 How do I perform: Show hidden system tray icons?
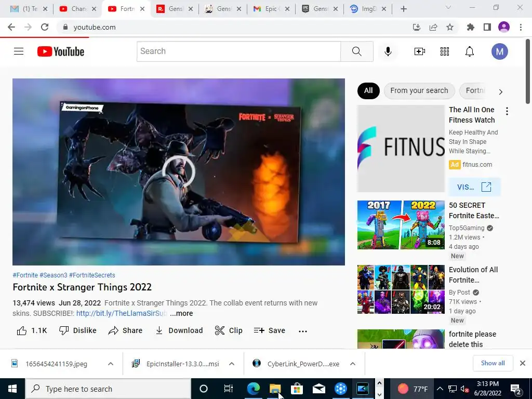440,389
